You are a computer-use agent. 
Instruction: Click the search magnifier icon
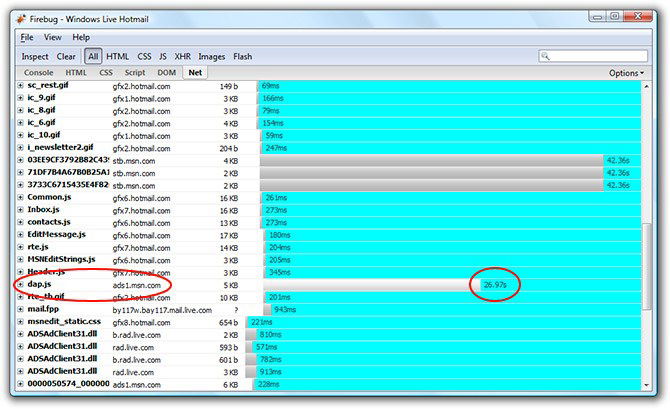545,56
